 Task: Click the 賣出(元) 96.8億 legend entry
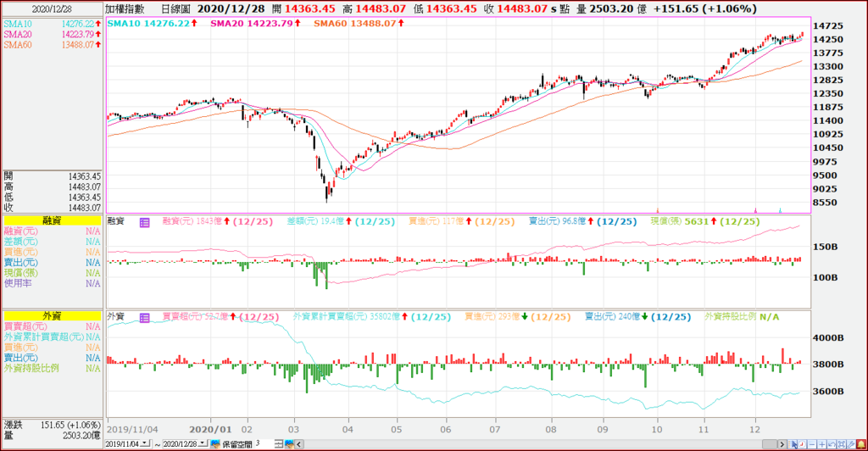tap(583, 221)
